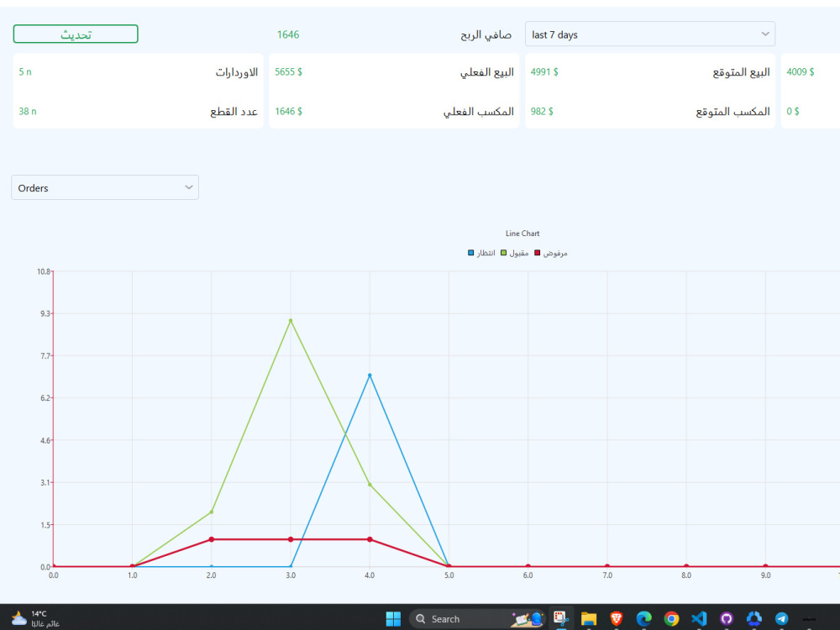This screenshot has height=630, width=840.
Task: Toggle the مقبول series in the chart legend
Action: [x=515, y=252]
